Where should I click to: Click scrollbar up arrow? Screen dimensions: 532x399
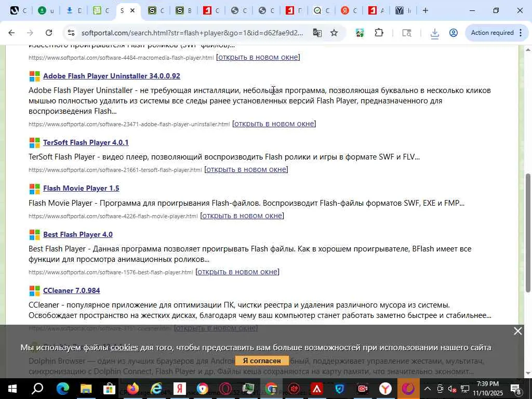(x=528, y=49)
